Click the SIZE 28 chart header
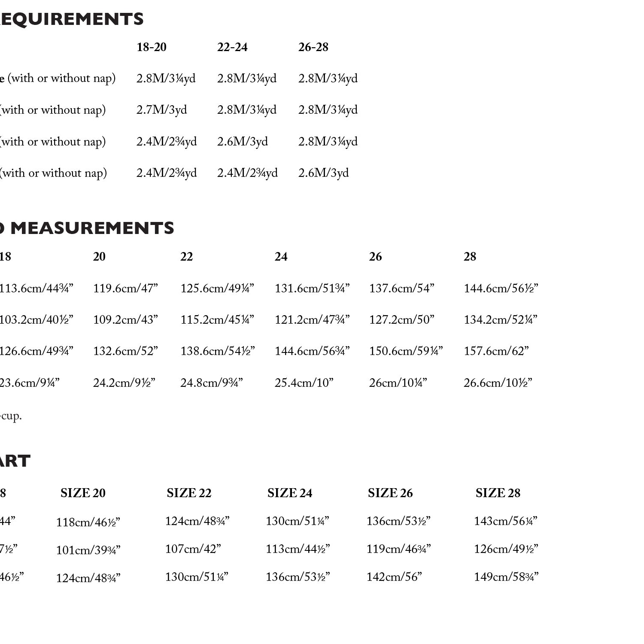 coord(498,493)
